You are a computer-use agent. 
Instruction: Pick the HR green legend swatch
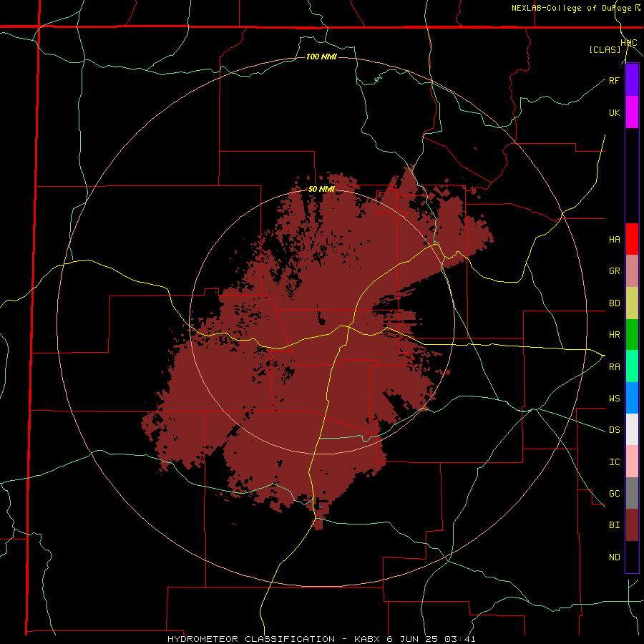point(632,334)
